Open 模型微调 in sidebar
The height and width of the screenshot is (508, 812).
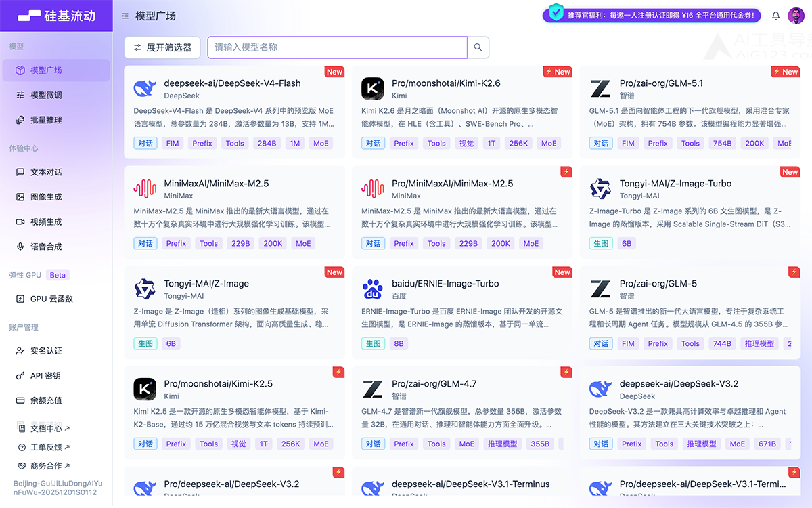coord(56,95)
